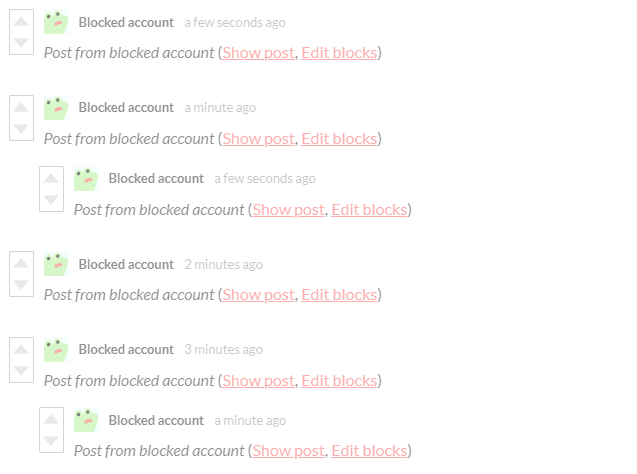The width and height of the screenshot is (637, 474).
Task: Edit blocks on the last nested reply
Action: click(x=369, y=451)
